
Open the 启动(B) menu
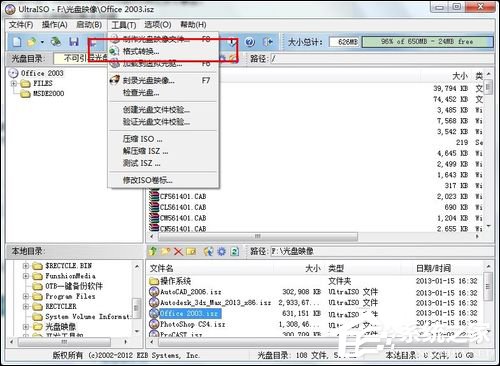pos(89,25)
